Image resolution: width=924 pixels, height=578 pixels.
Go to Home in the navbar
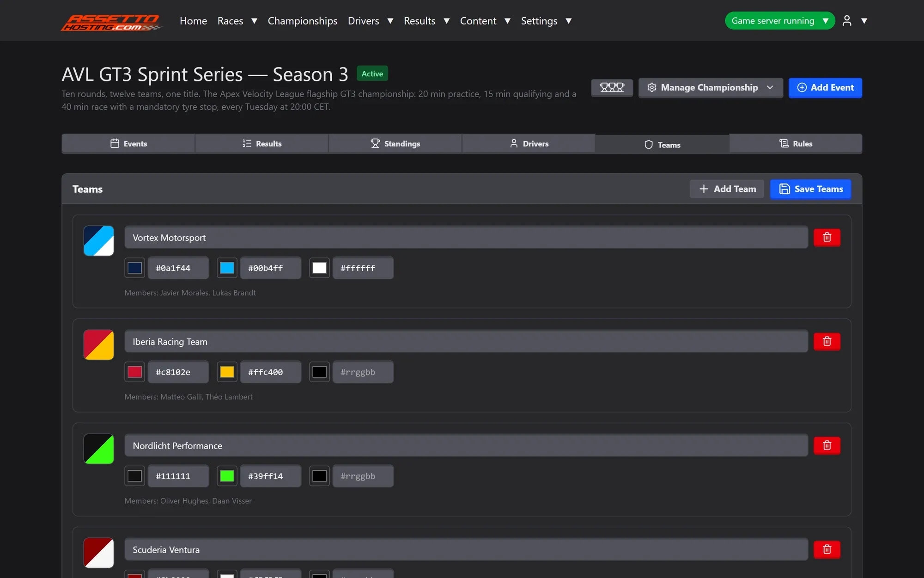(x=193, y=21)
